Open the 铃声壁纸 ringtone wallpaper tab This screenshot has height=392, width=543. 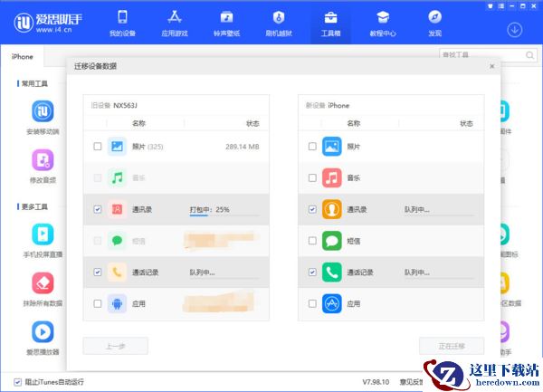(227, 23)
